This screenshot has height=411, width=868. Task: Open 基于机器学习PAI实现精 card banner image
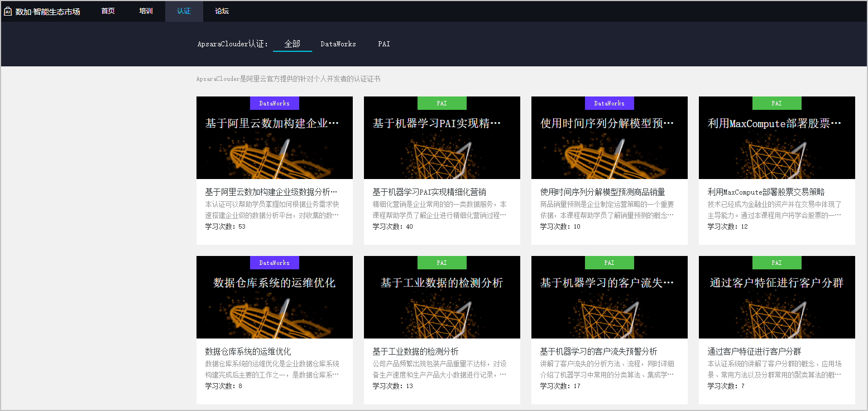click(x=442, y=138)
